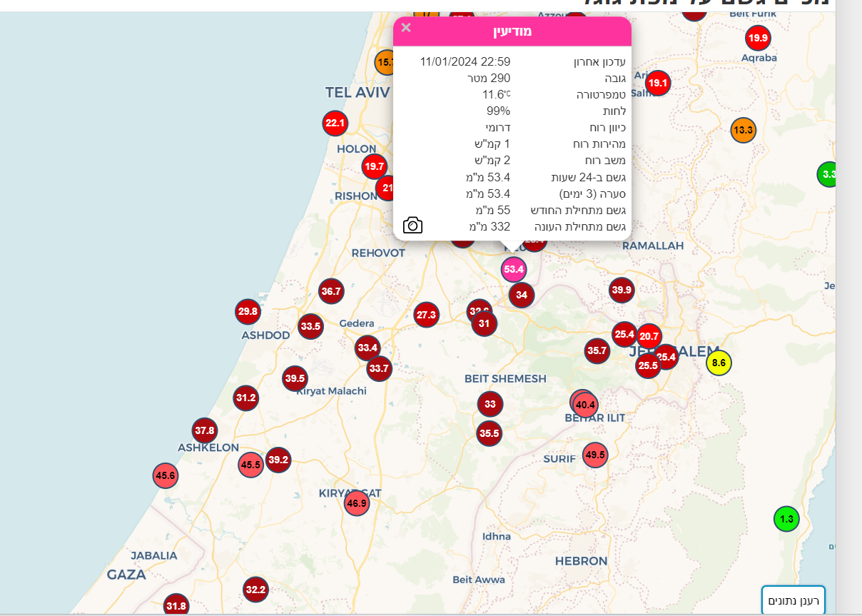Select the pink 53.4 station marker
The height and width of the screenshot is (616, 862).
click(x=514, y=269)
